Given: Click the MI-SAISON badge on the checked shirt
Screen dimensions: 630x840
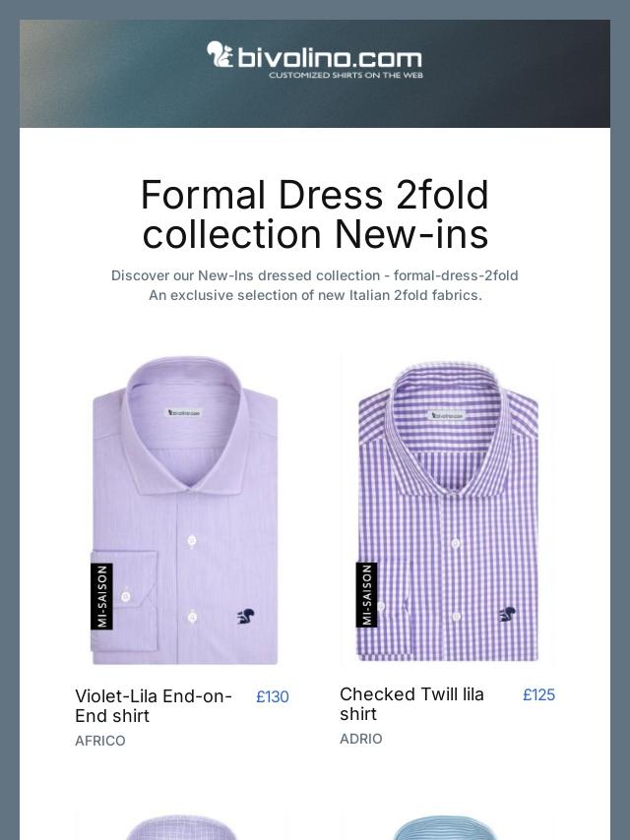Looking at the screenshot, I should [366, 594].
